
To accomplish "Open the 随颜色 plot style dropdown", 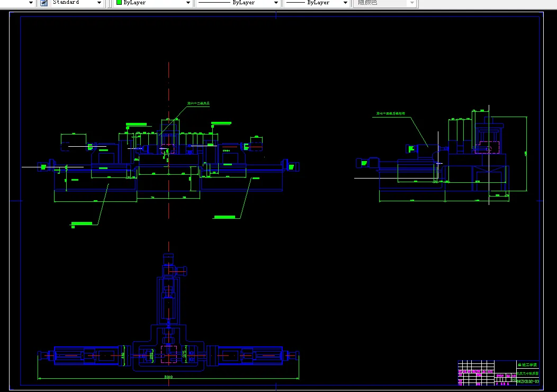I will click(x=412, y=3).
